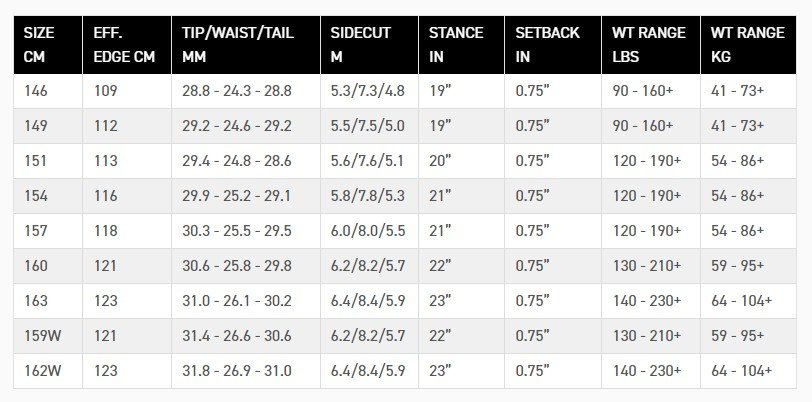This screenshot has height=402, width=812.
Task: Select the 159W size cell
Action: point(48,336)
